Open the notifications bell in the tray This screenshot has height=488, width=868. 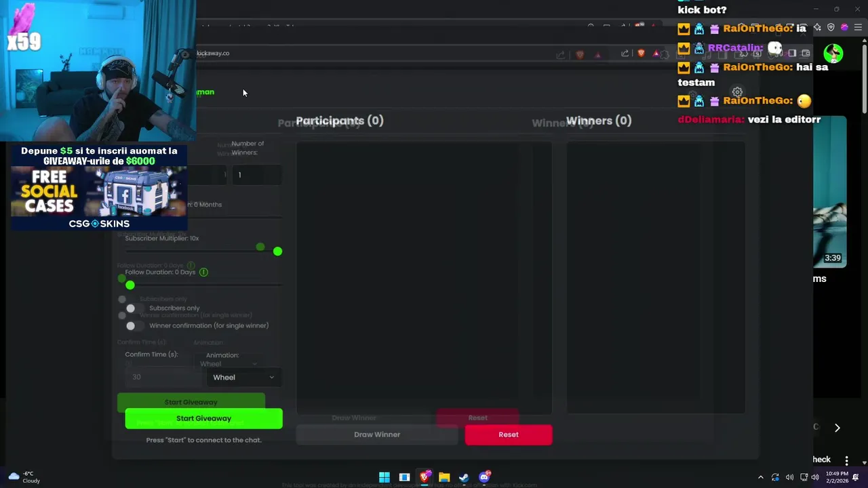pos(856,477)
